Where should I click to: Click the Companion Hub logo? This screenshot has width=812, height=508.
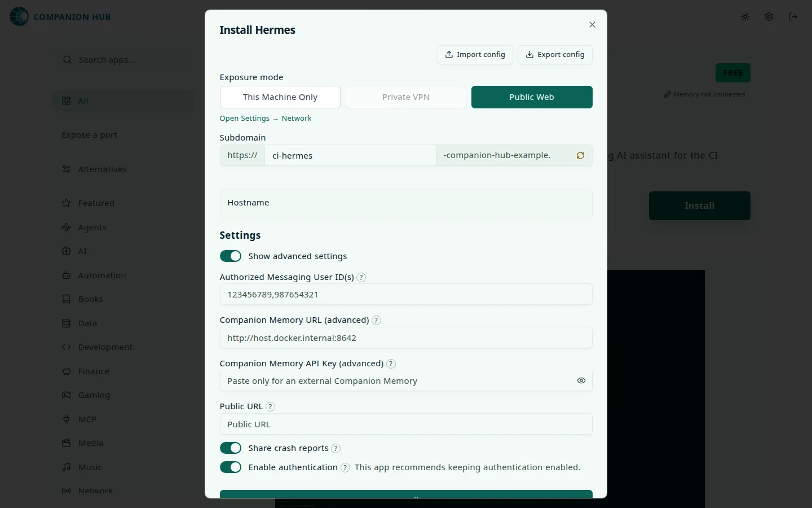point(60,17)
